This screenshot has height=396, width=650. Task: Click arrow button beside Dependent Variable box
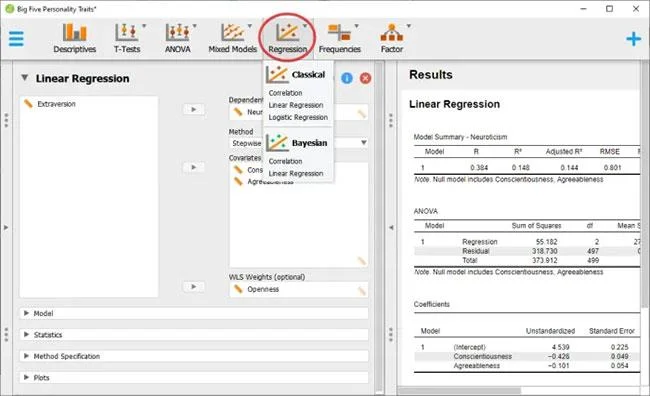tap(194, 109)
